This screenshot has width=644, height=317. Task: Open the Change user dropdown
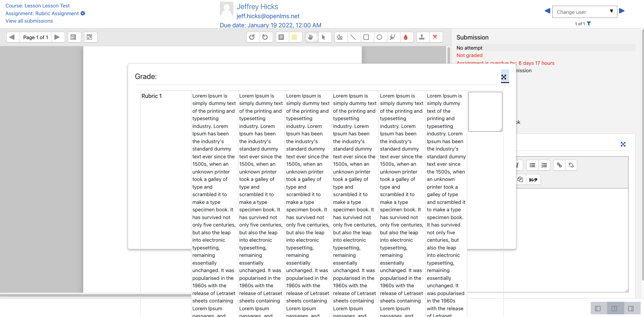click(585, 12)
